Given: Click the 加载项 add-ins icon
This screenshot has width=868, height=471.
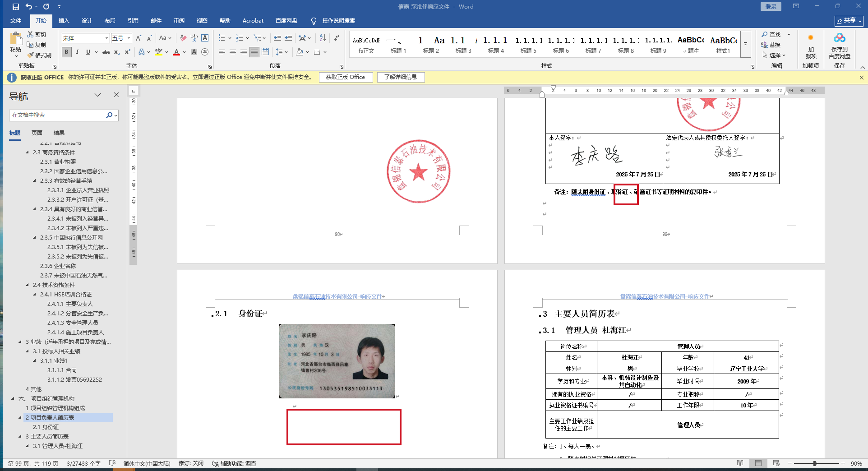Looking at the screenshot, I should 811,38.
